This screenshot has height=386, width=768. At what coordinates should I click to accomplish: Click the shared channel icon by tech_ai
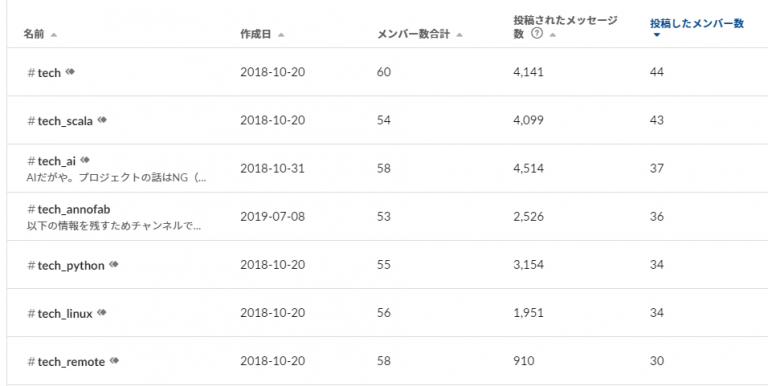85,160
